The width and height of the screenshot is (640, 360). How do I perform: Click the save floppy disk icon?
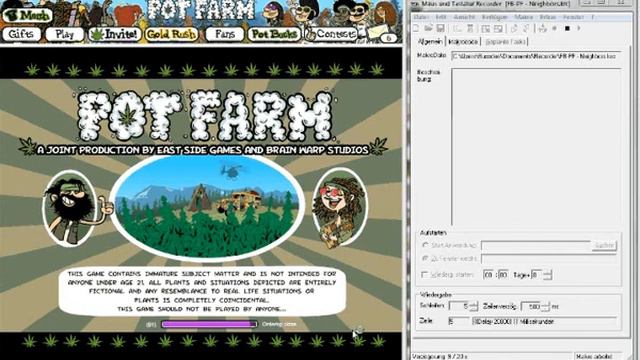tap(440, 28)
